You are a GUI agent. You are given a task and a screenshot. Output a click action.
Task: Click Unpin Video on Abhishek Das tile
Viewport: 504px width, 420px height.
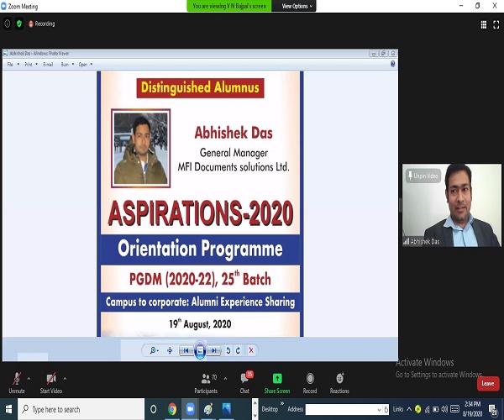(423, 176)
